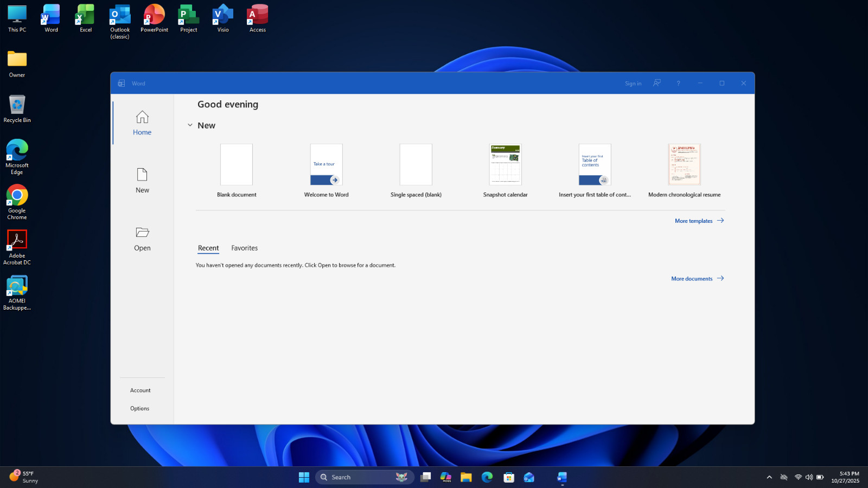Select New in Word's left sidebar

[142, 181]
